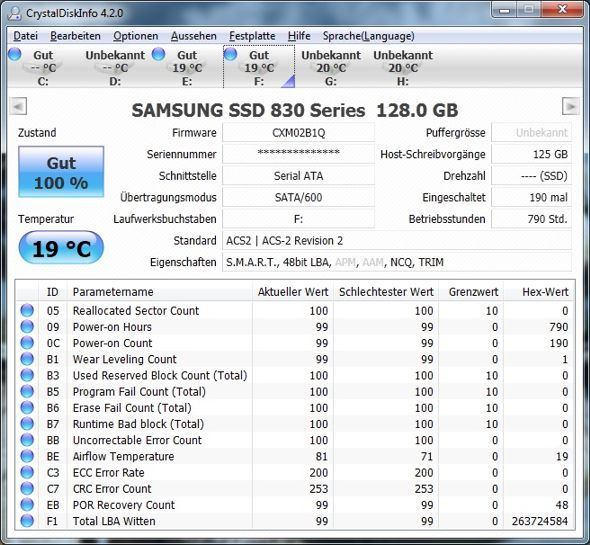
Task: Go to next disk with right arrow
Action: (571, 106)
